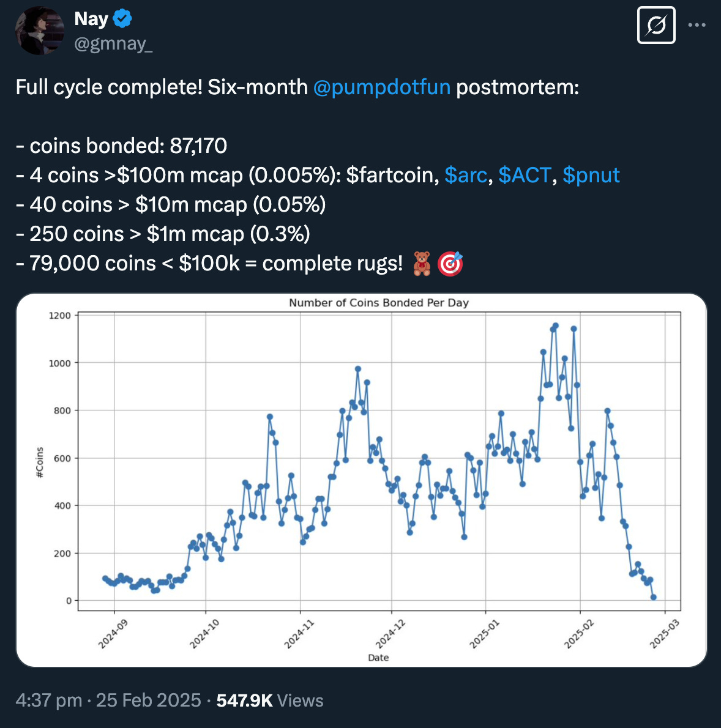Click the 2024-12 x-axis label

pyautogui.click(x=390, y=633)
